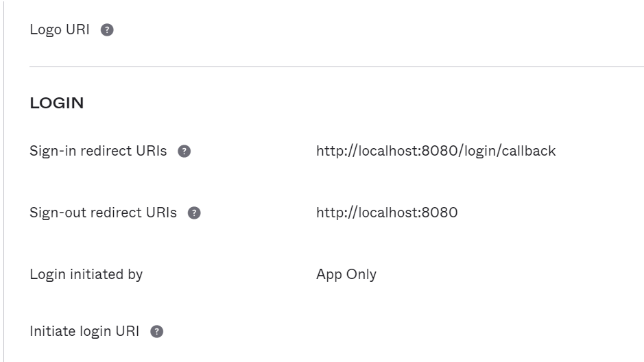
Task: Show help for Initiate login URI
Action: coord(156,332)
